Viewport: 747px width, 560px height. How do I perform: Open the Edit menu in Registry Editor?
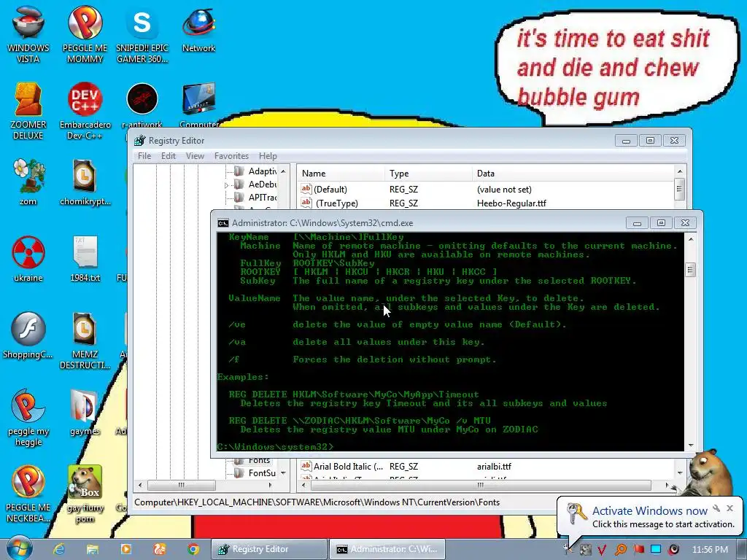tap(169, 156)
